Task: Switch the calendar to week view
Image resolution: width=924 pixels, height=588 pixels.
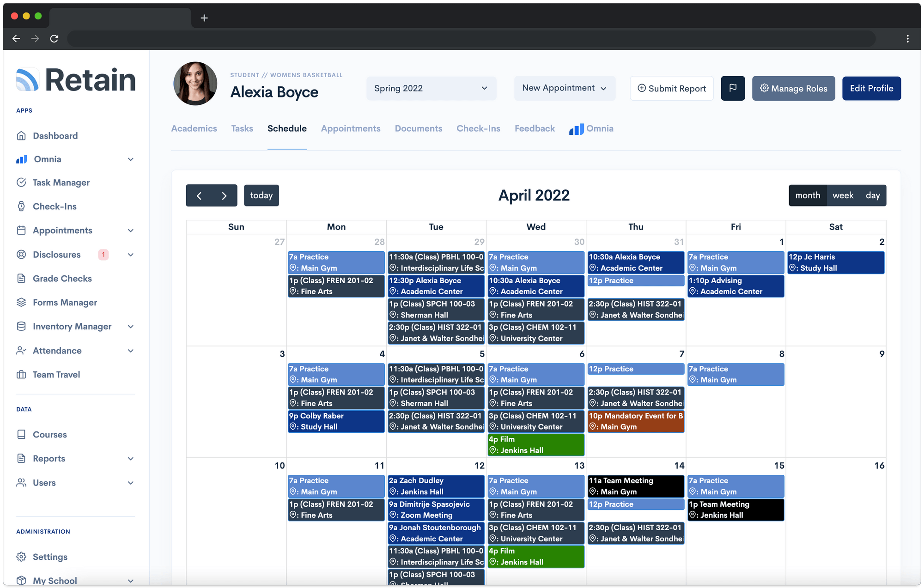Action: [x=843, y=195]
